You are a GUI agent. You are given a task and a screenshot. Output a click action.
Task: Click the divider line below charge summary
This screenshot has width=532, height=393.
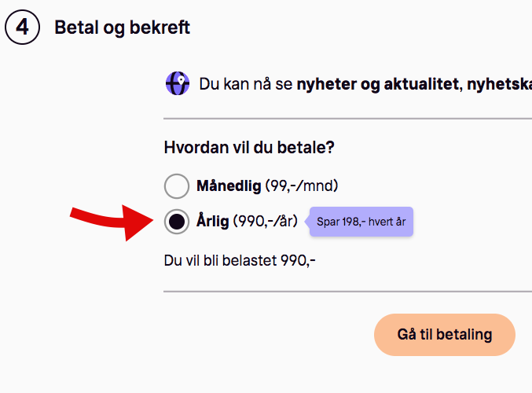tap(348, 292)
